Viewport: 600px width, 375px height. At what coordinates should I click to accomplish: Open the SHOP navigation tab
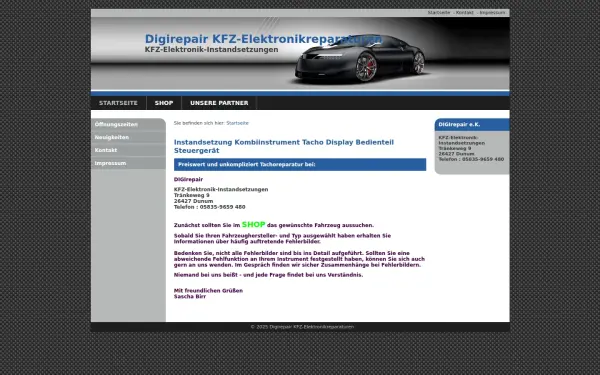click(x=164, y=103)
